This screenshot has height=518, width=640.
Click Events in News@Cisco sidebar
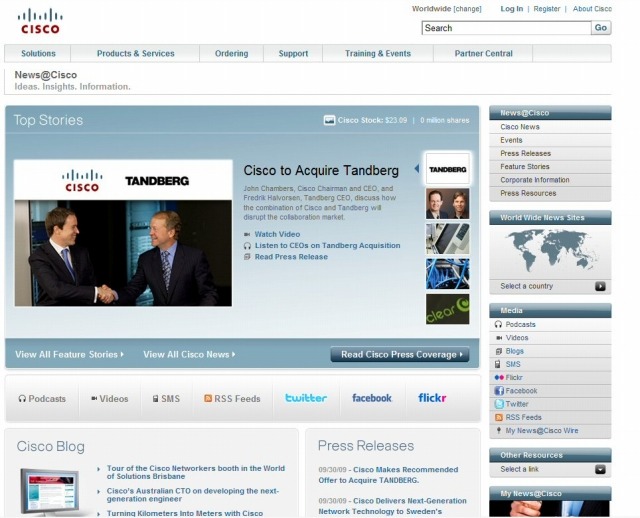511,140
